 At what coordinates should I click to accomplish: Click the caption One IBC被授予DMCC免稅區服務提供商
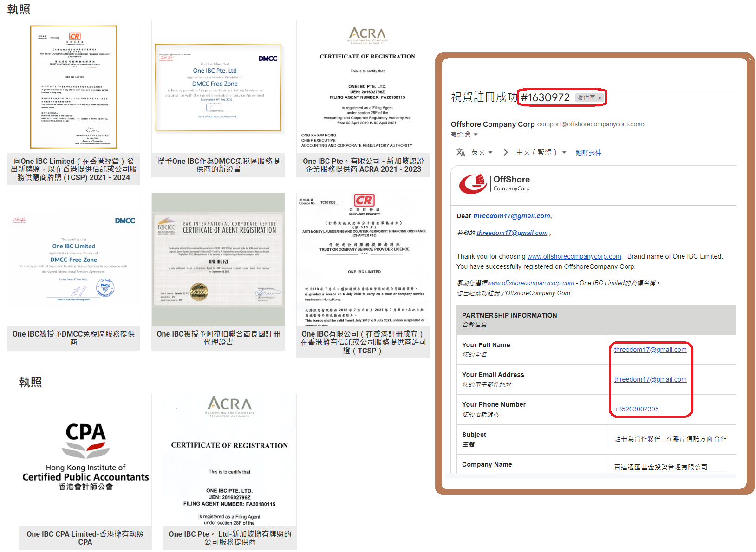pyautogui.click(x=73, y=338)
